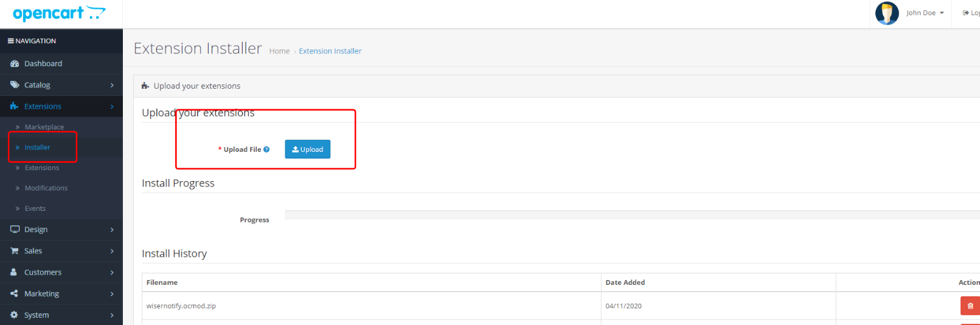
Task: Expand the Catalog menu chevron
Action: pos(112,85)
